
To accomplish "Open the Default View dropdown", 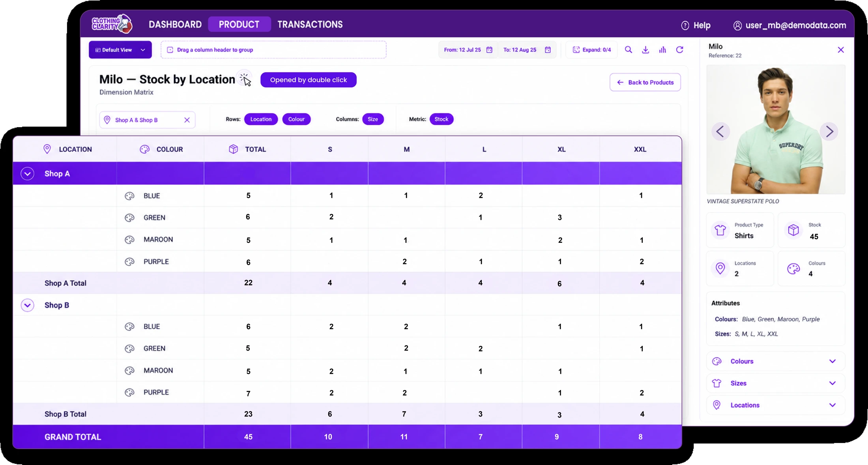I will (120, 50).
